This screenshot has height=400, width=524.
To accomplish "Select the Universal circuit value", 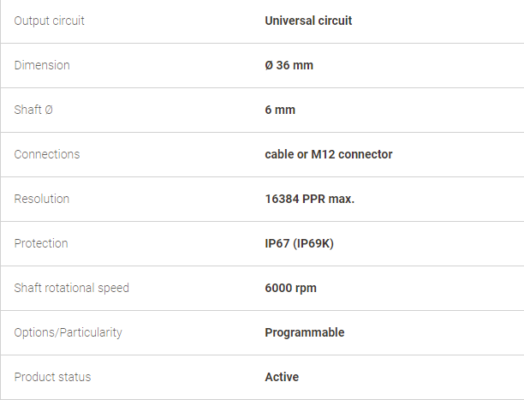I will (x=308, y=21).
